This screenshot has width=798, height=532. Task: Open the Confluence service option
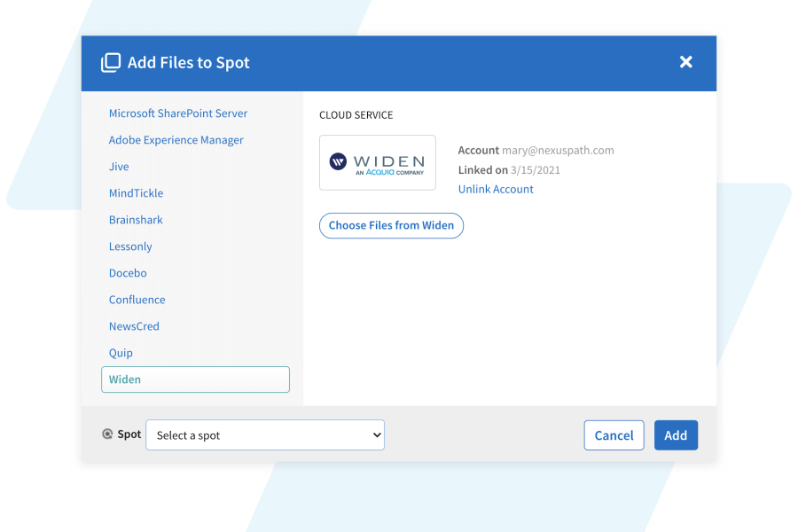pos(137,300)
